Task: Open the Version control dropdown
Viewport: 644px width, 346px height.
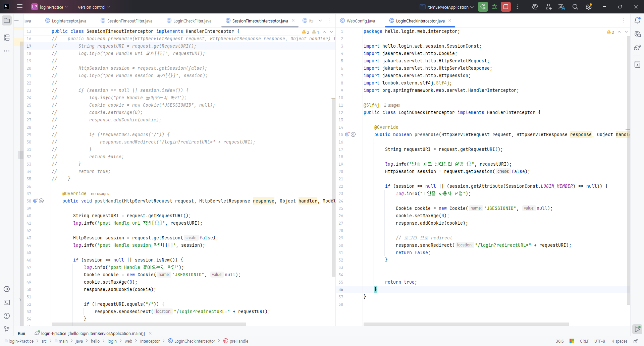Action: (94, 7)
